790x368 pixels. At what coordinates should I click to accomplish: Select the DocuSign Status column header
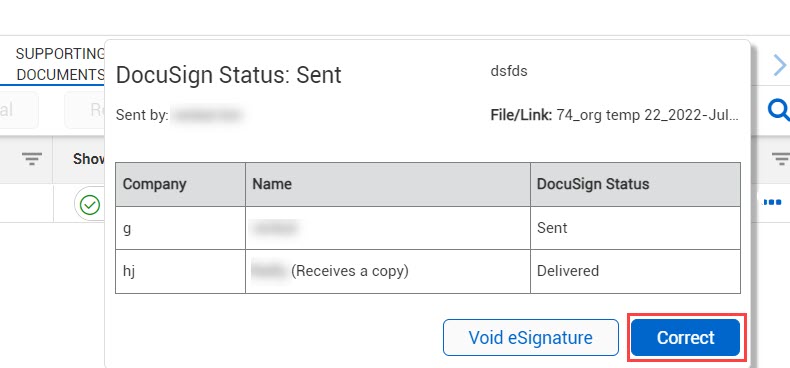point(635,184)
